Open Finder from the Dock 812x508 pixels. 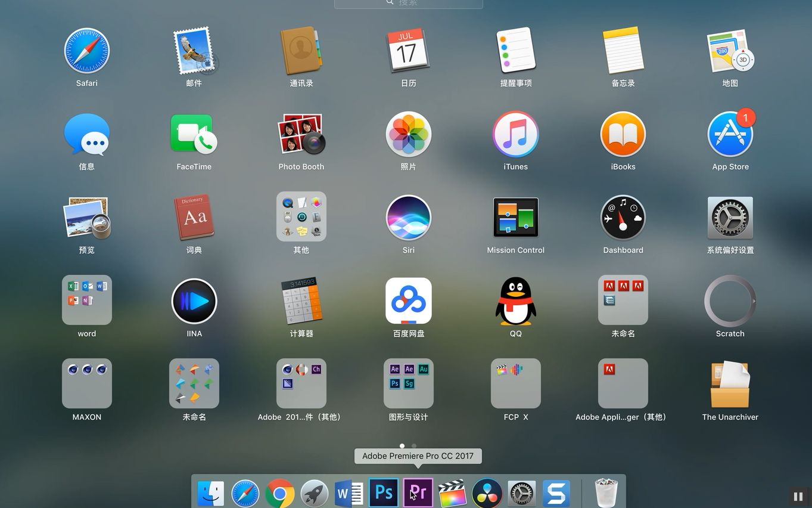pos(211,493)
